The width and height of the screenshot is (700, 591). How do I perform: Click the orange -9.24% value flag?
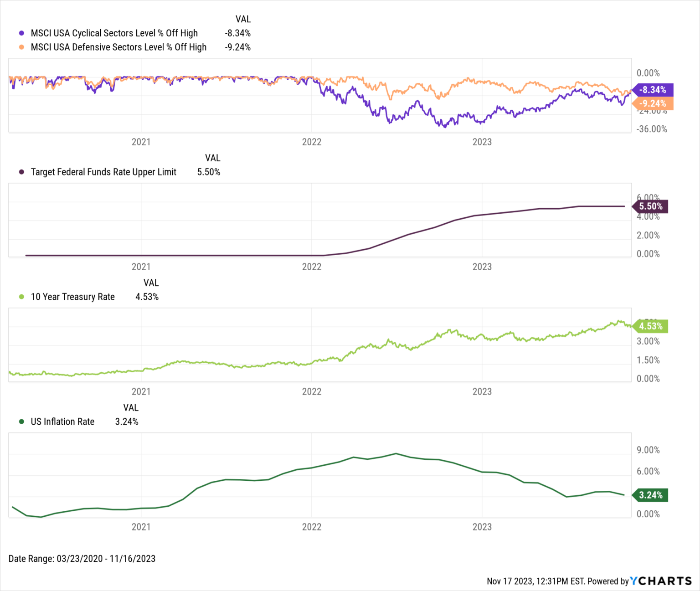653,103
